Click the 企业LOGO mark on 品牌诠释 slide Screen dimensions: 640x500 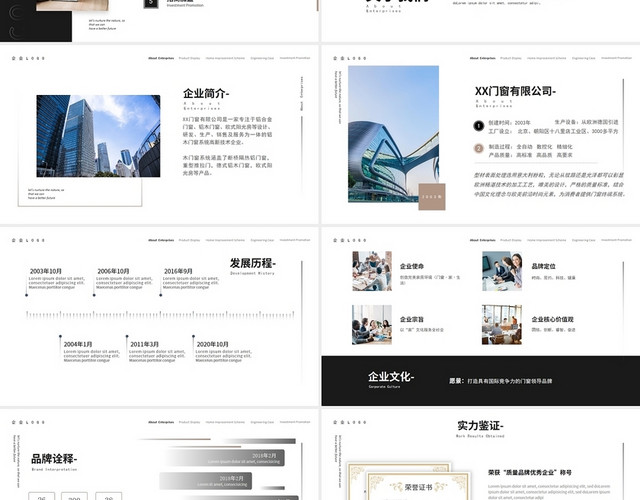[28, 422]
